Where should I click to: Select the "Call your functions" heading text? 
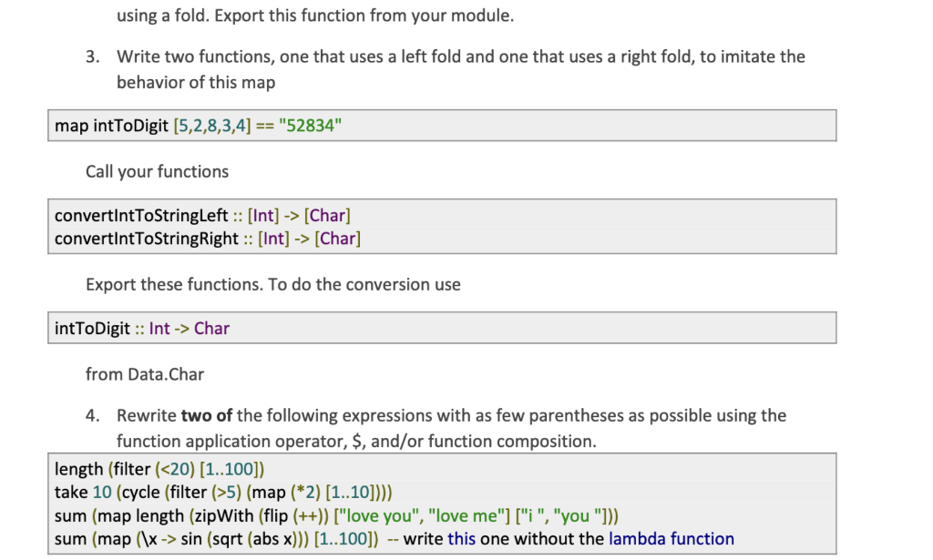(159, 171)
